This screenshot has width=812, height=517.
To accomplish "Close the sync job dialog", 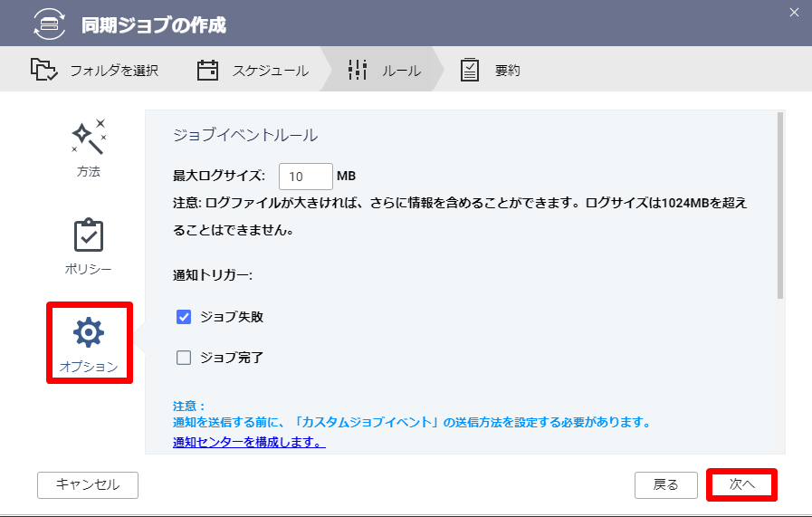I will 795,13.
